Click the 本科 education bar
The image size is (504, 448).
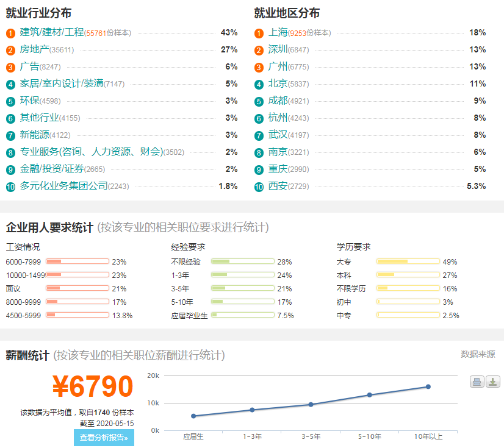click(408, 275)
